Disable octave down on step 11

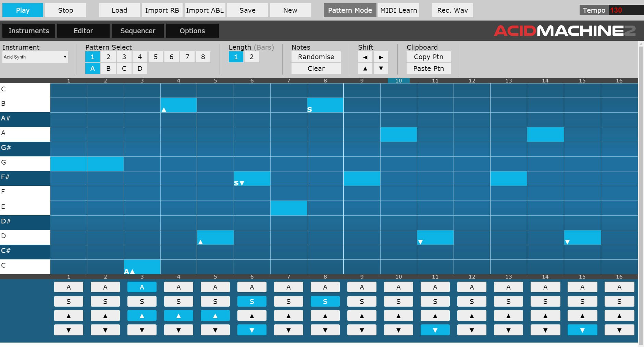click(x=435, y=330)
